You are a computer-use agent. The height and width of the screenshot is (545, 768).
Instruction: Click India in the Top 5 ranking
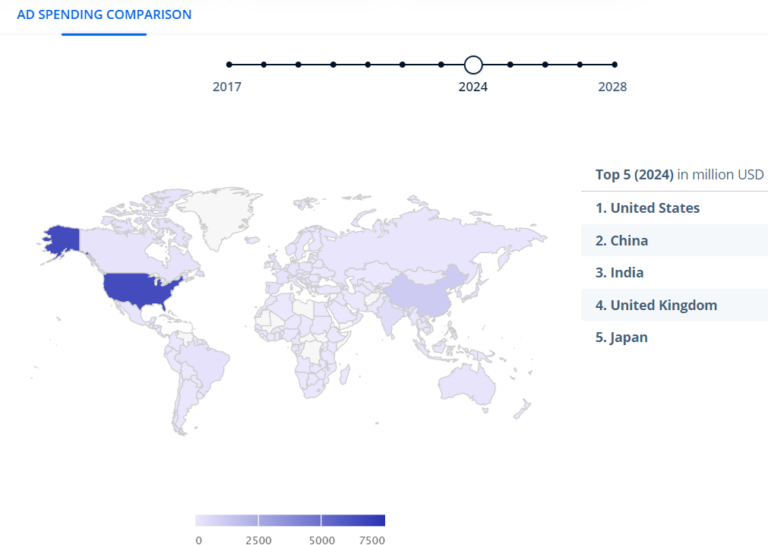(619, 272)
